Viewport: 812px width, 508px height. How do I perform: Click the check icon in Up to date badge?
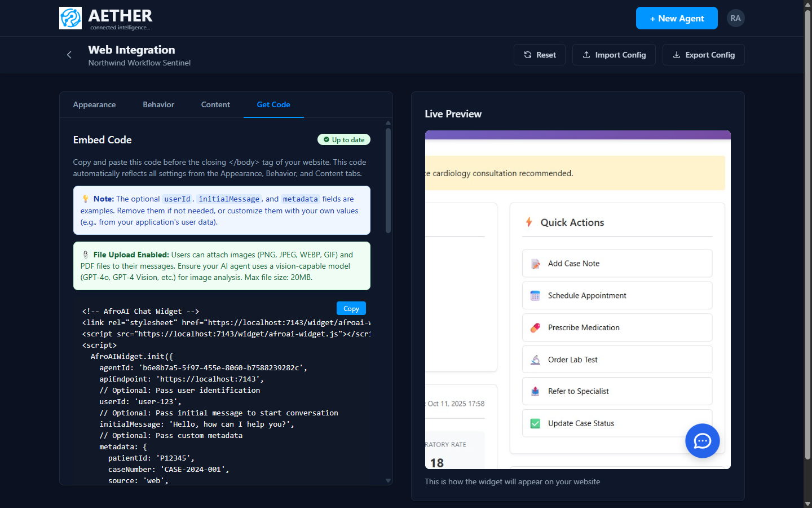coord(326,140)
